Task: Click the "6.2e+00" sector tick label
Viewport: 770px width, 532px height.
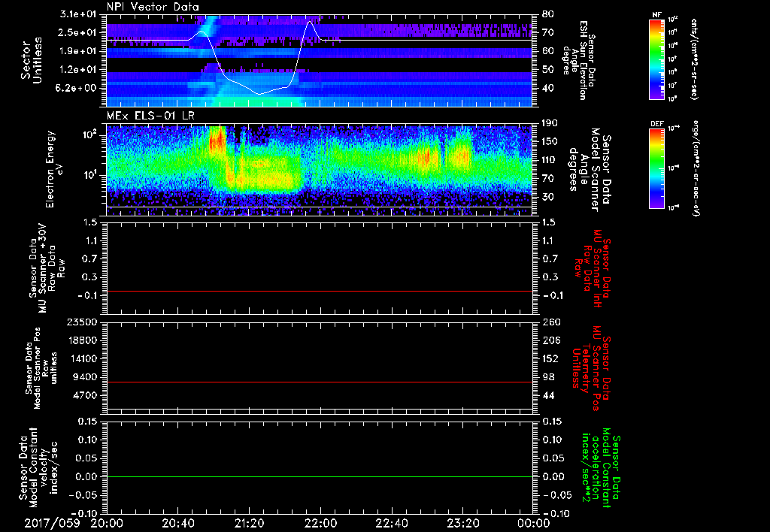Action: pyautogui.click(x=77, y=88)
